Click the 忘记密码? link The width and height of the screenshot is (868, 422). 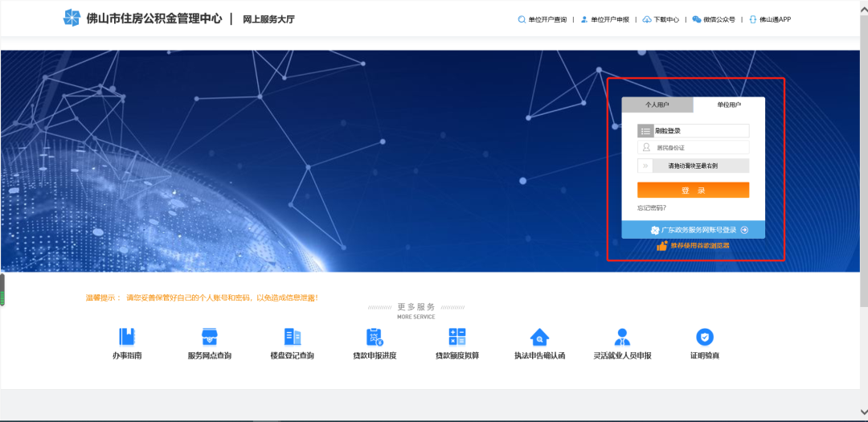click(x=652, y=208)
